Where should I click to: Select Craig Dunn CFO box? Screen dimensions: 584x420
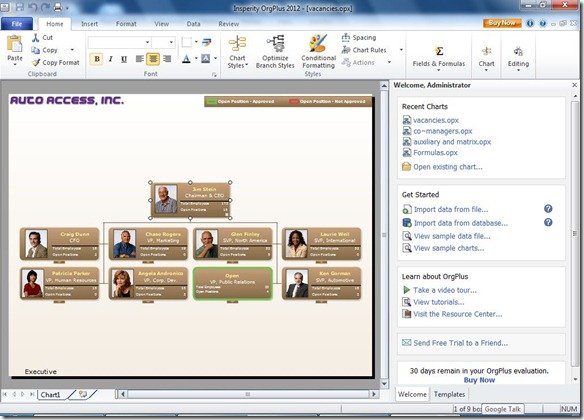[x=60, y=244]
